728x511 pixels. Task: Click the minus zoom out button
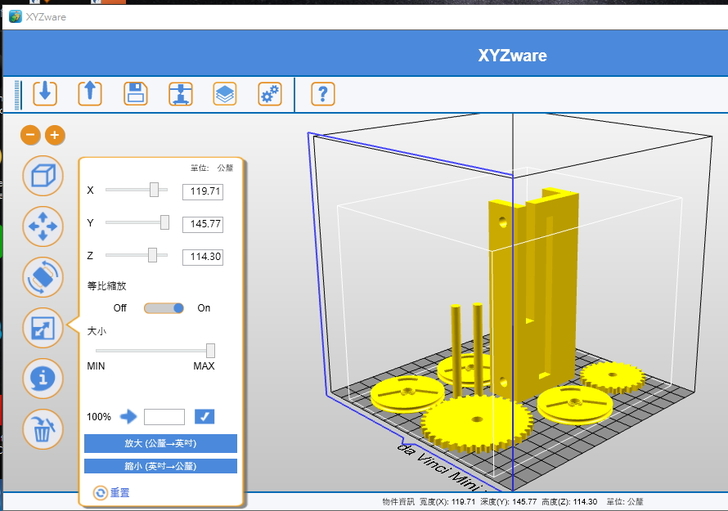point(31,135)
